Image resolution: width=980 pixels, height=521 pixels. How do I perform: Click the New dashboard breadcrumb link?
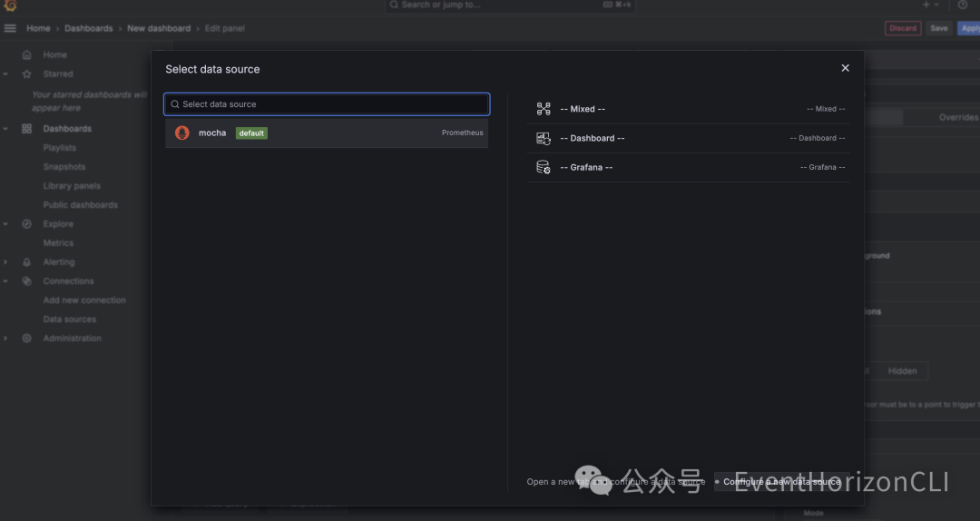pos(159,28)
